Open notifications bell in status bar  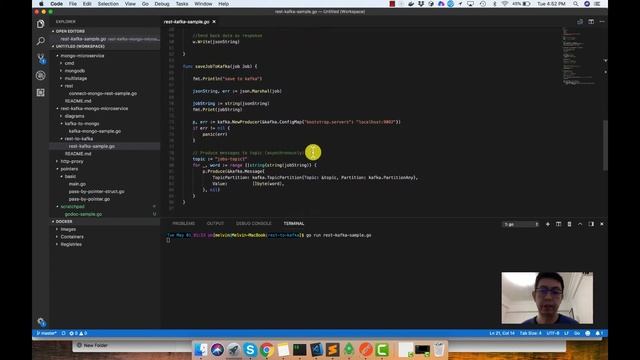599,333
